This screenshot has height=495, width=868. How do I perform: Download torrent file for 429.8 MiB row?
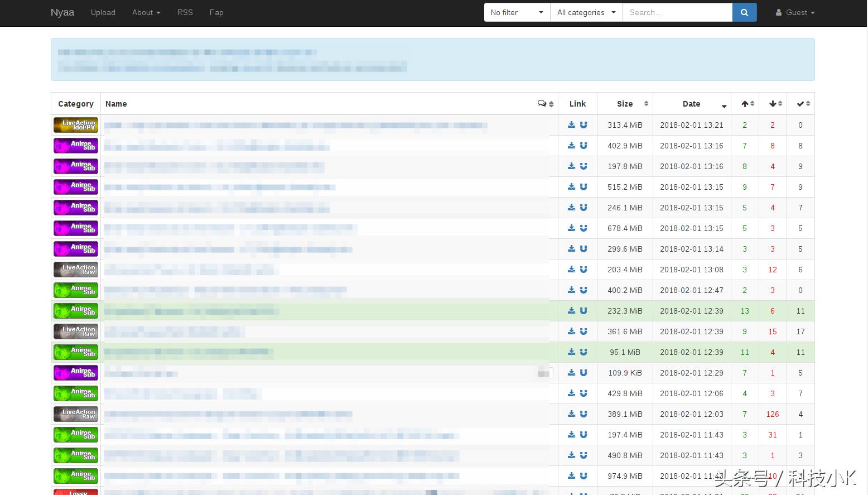coord(572,393)
